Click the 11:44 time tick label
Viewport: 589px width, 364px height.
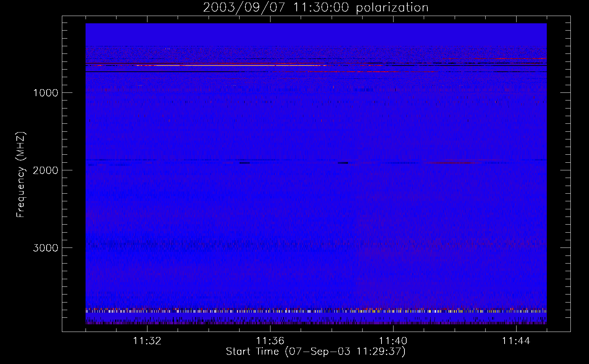coord(516,341)
